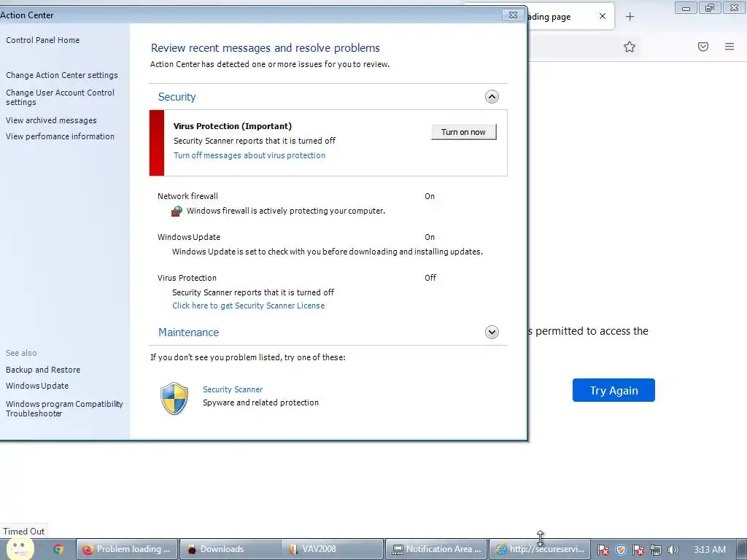Click the Network firewall label

tap(187, 196)
